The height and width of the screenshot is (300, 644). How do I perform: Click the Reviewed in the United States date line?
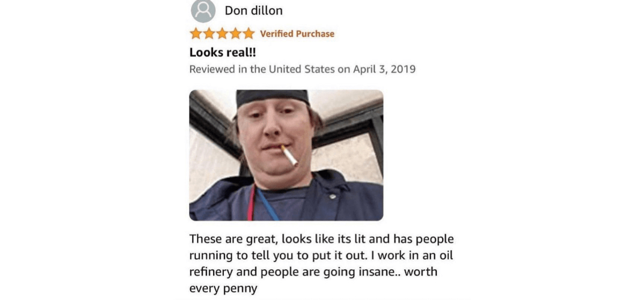click(x=302, y=69)
